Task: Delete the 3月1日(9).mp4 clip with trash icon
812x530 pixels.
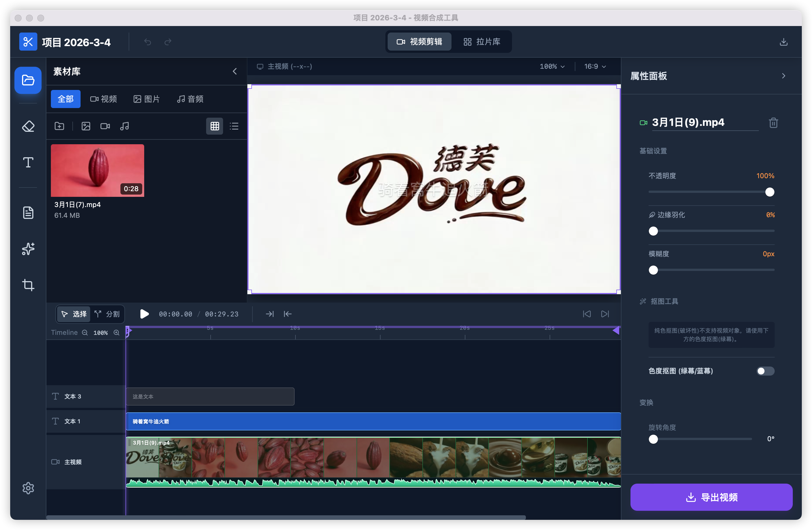Action: (x=773, y=123)
